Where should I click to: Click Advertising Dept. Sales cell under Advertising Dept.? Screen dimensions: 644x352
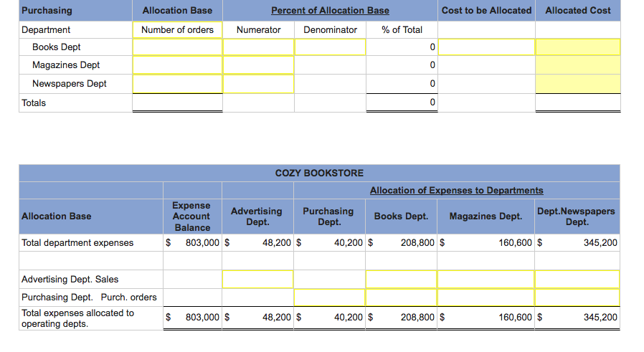[258, 280]
